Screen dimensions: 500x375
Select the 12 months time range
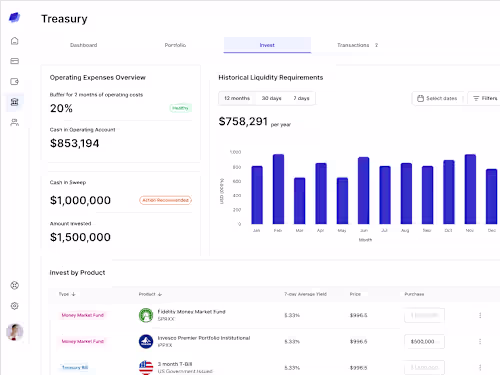coord(237,98)
